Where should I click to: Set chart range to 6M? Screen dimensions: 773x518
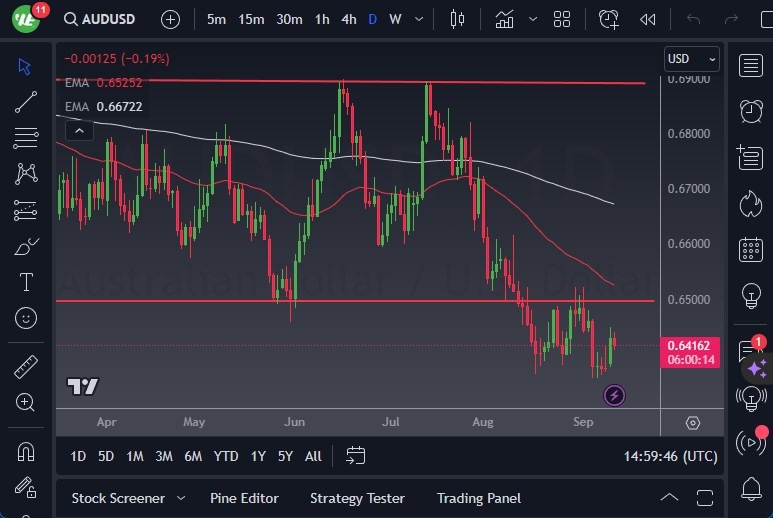(x=193, y=456)
